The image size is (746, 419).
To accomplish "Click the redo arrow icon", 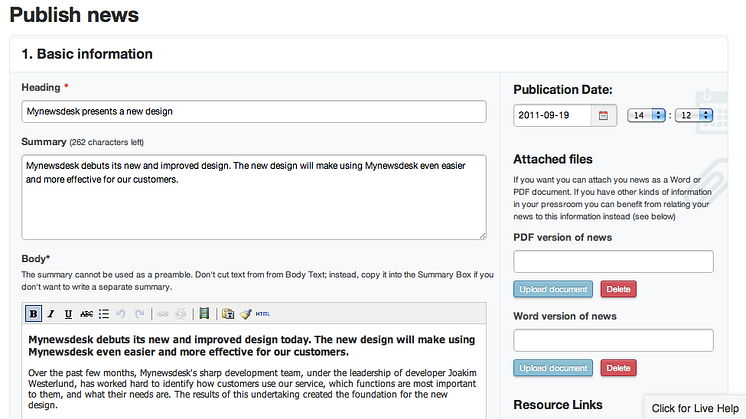I will coord(139,314).
